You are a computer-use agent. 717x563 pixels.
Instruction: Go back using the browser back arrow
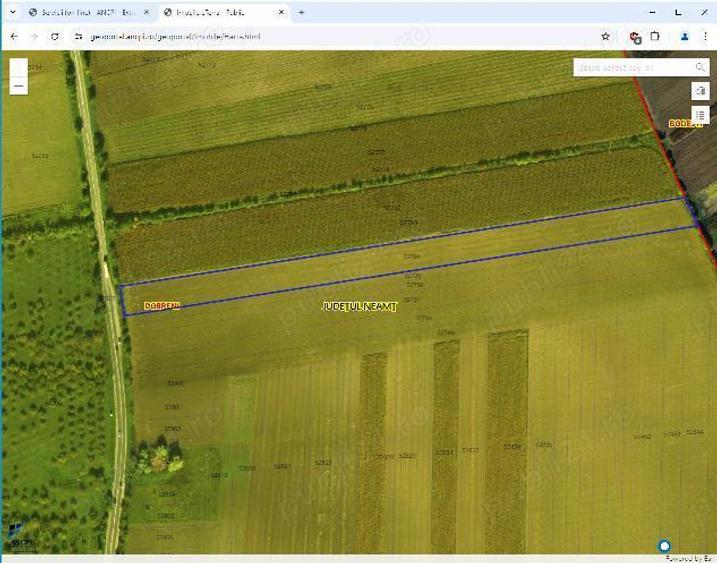(x=14, y=36)
